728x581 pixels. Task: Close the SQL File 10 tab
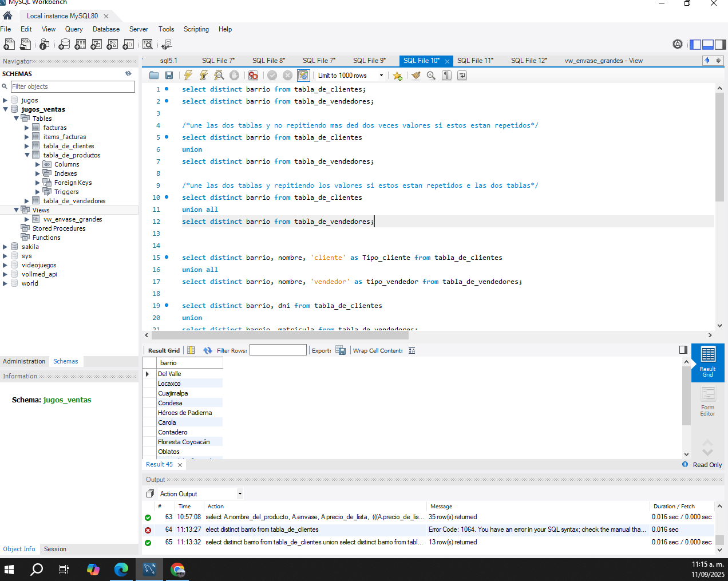click(x=447, y=61)
